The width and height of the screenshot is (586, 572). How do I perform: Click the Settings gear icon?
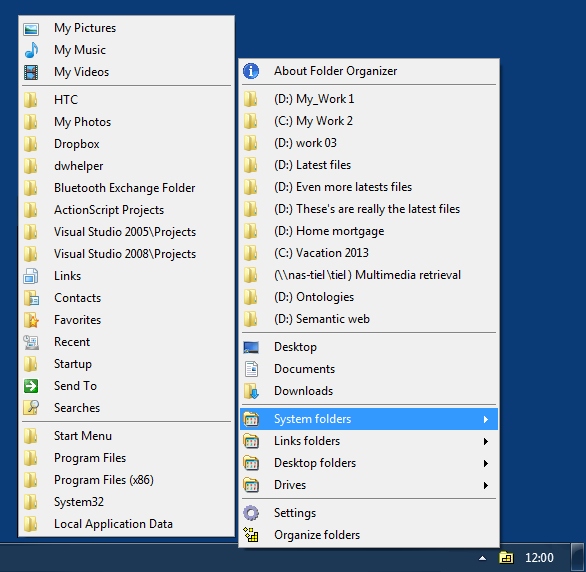pos(251,513)
